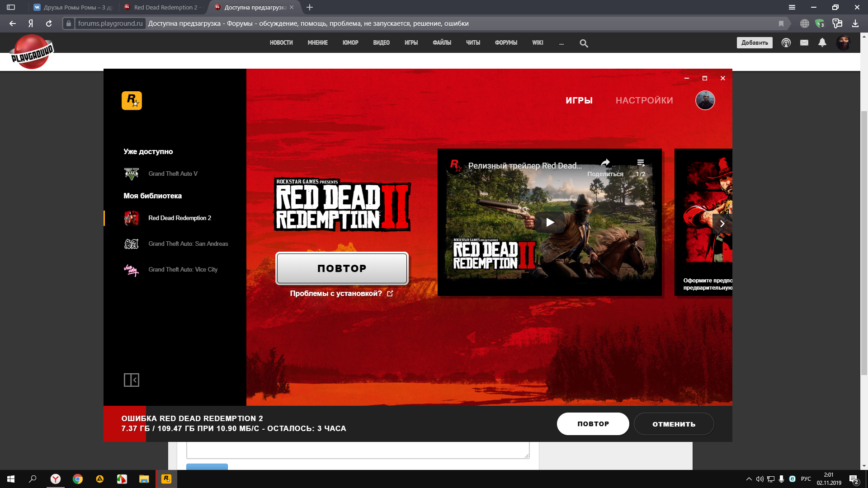The height and width of the screenshot is (488, 868).
Task: Open Playground messages envelope icon
Action: (x=804, y=42)
